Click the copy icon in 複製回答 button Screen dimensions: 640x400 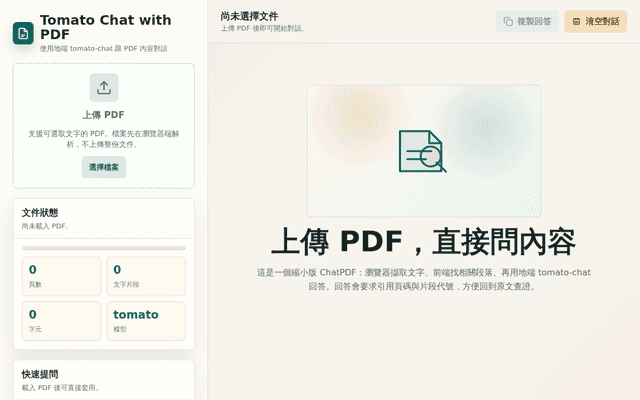[x=508, y=21]
